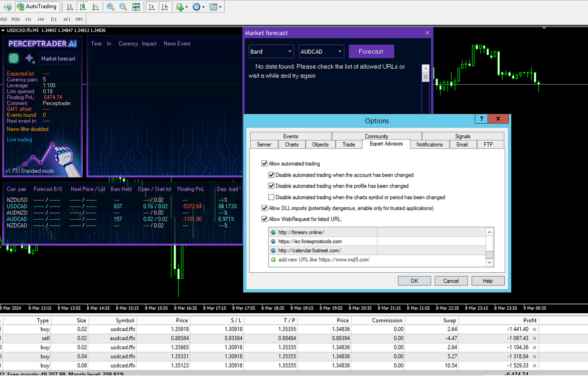Screen dimensions: 588x376
Task: Close the Market forecast panel
Action: [x=427, y=33]
